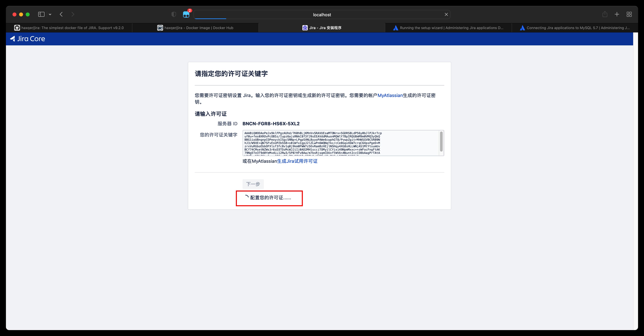Click the 您的许可证关键字 label
This screenshot has height=336, width=644.
218,135
